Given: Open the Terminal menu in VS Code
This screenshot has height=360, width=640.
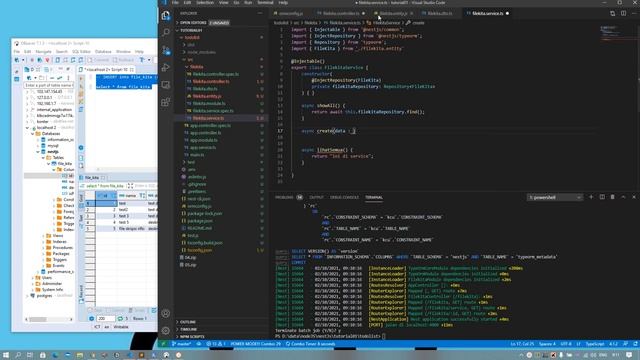Looking at the screenshot, I should click(265, 2).
